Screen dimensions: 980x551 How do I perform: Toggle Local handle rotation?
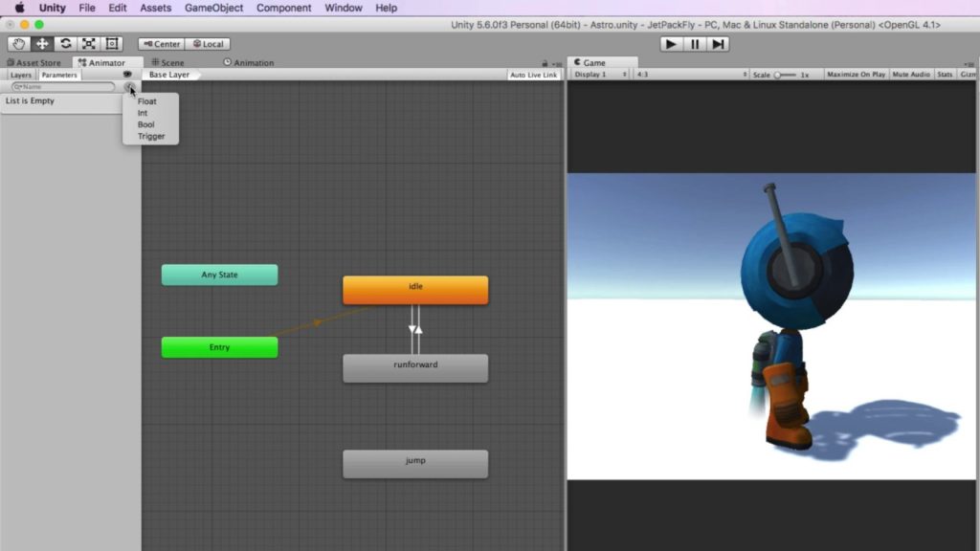(x=208, y=44)
